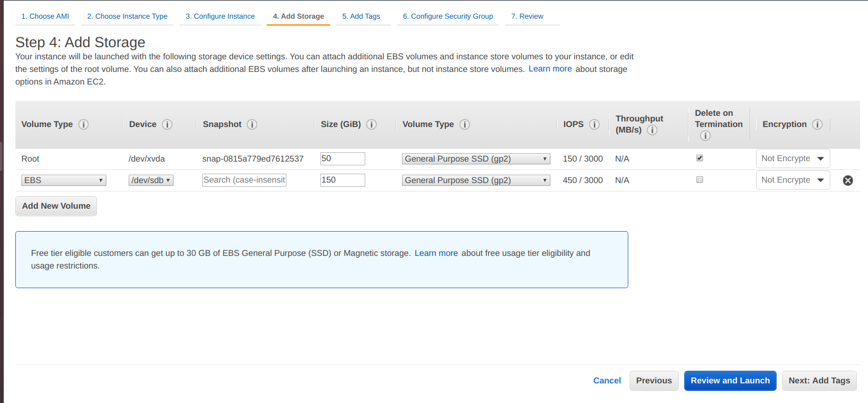Open General Purpose SSD dropdown for Root
Viewport: 868px width, 403px height.
[x=476, y=159]
